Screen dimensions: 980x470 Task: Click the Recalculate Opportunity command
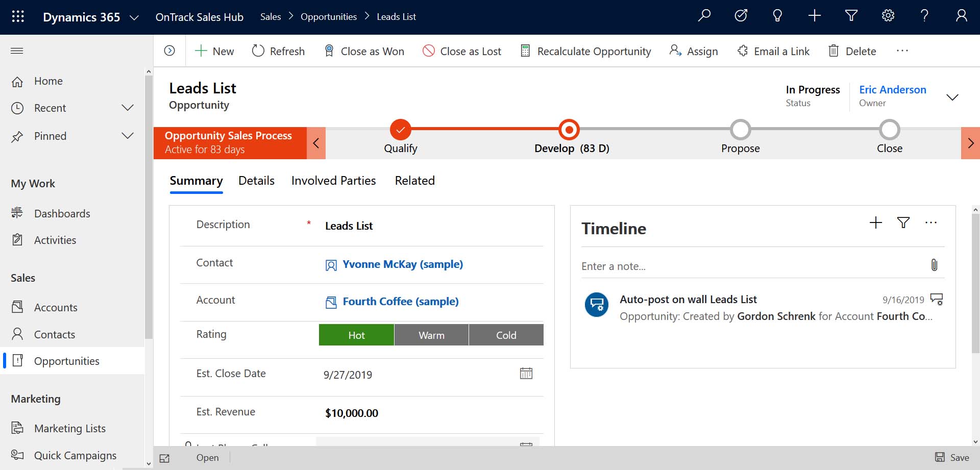pyautogui.click(x=585, y=51)
